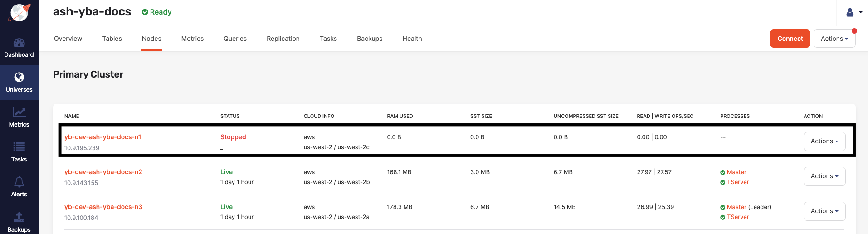
Task: Click the YugabyteDB rocket logo
Action: pyautogui.click(x=20, y=13)
